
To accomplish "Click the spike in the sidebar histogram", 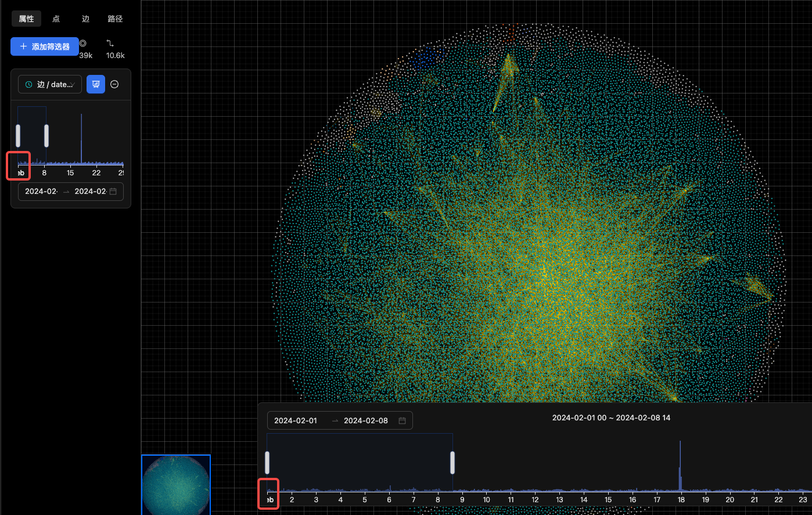I will tap(81, 138).
